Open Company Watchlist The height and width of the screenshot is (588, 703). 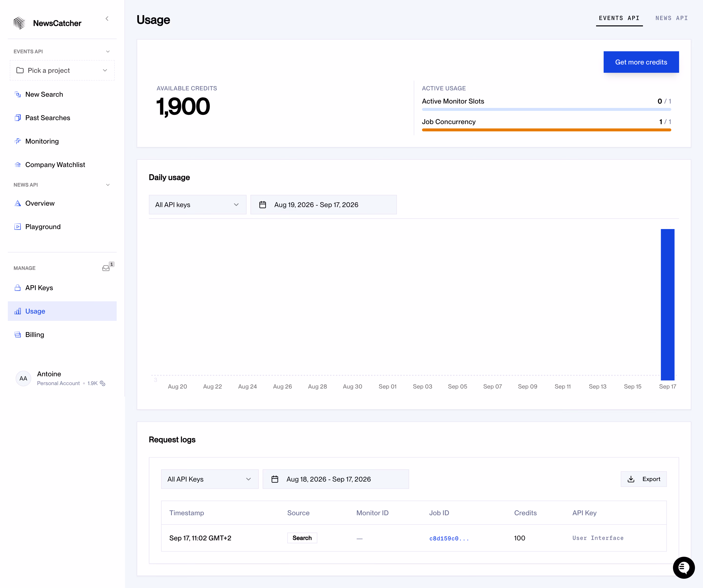click(x=62, y=165)
